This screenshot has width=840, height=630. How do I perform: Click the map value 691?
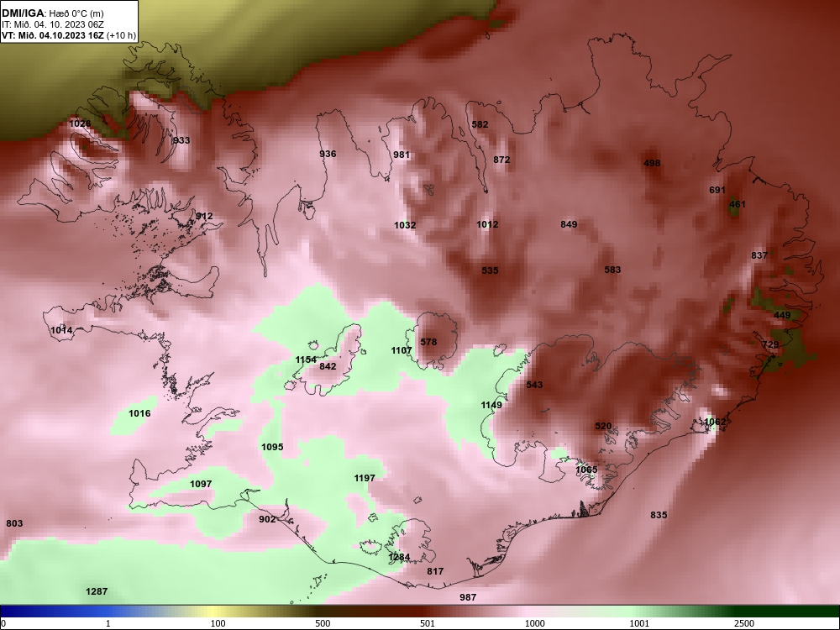point(717,190)
